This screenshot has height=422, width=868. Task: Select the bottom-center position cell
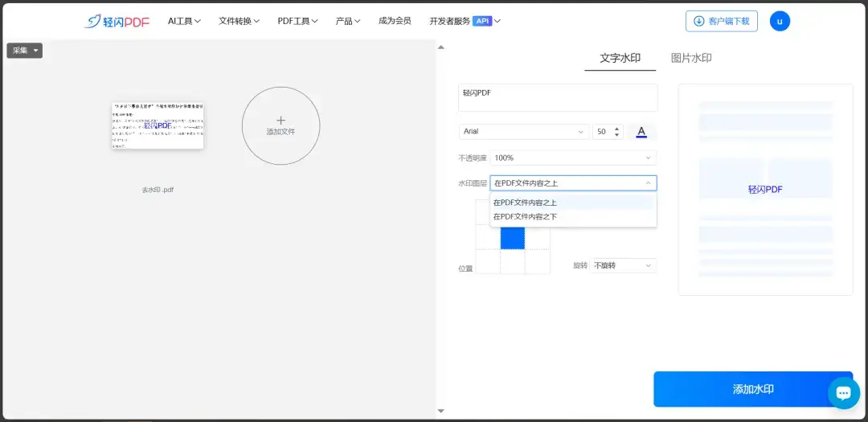pyautogui.click(x=513, y=261)
